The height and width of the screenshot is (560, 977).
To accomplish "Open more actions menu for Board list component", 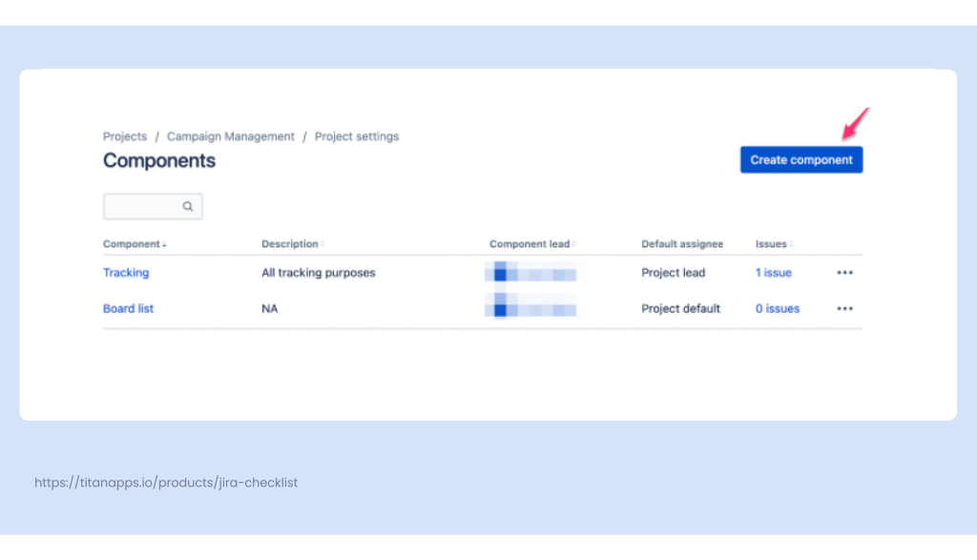I will tap(843, 308).
